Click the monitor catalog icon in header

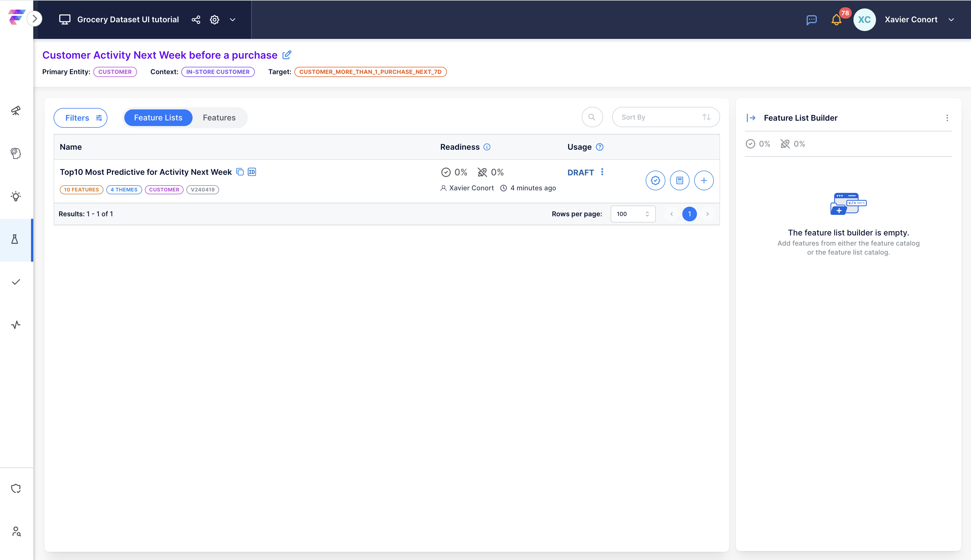65,20
